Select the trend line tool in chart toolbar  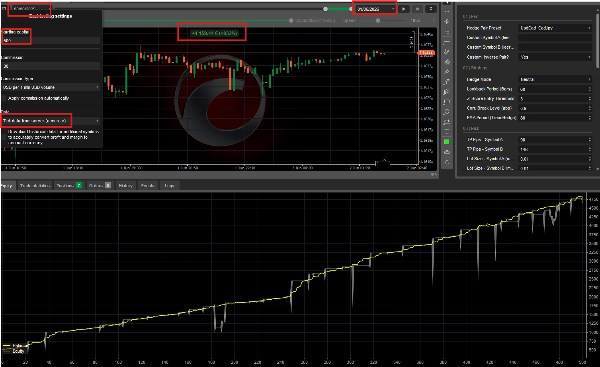(447, 52)
